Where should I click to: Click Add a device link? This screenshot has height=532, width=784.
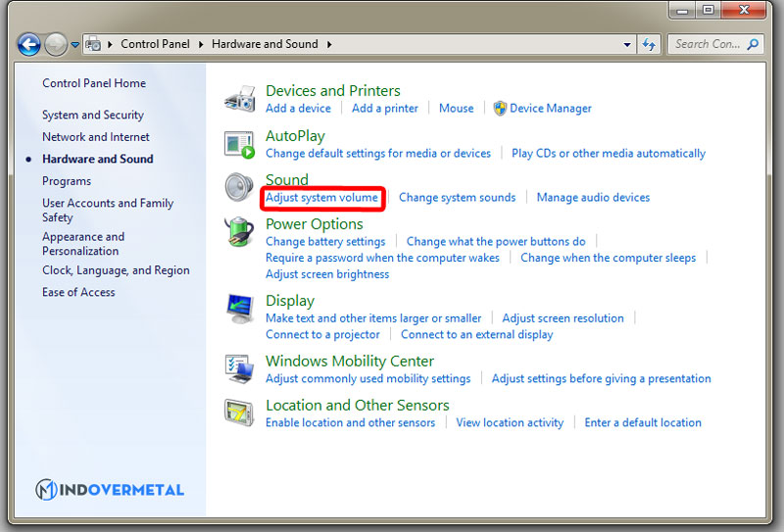click(x=298, y=108)
